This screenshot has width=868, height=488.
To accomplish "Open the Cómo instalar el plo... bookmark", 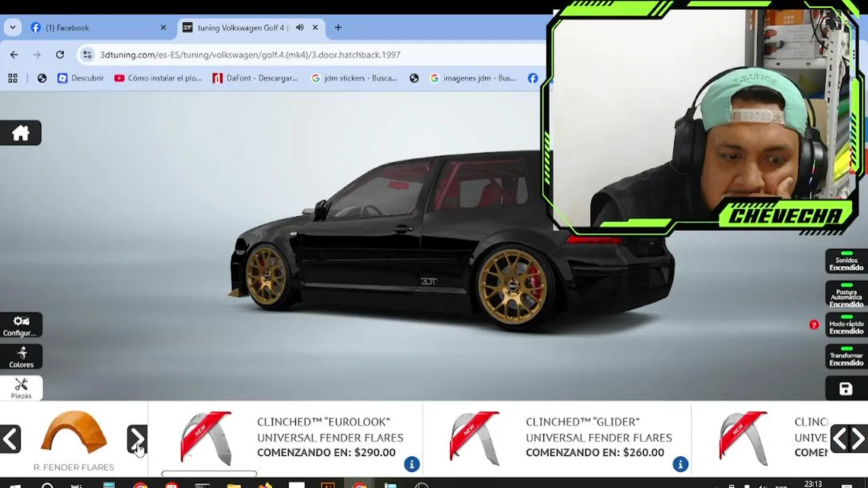I will tap(158, 78).
